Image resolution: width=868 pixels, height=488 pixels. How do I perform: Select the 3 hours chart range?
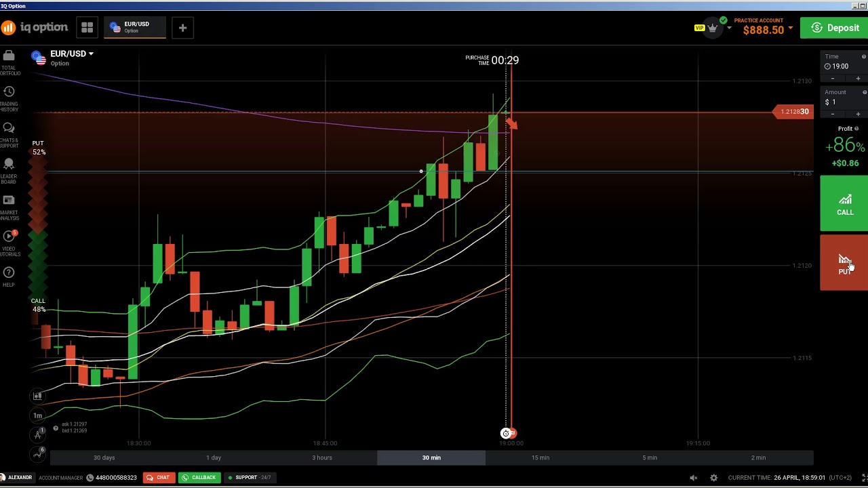click(322, 457)
